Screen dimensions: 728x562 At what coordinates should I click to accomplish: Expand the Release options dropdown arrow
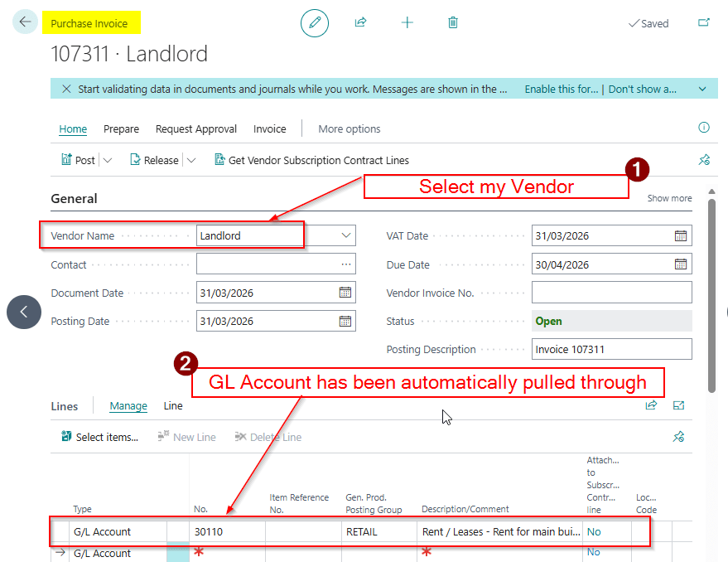191,160
